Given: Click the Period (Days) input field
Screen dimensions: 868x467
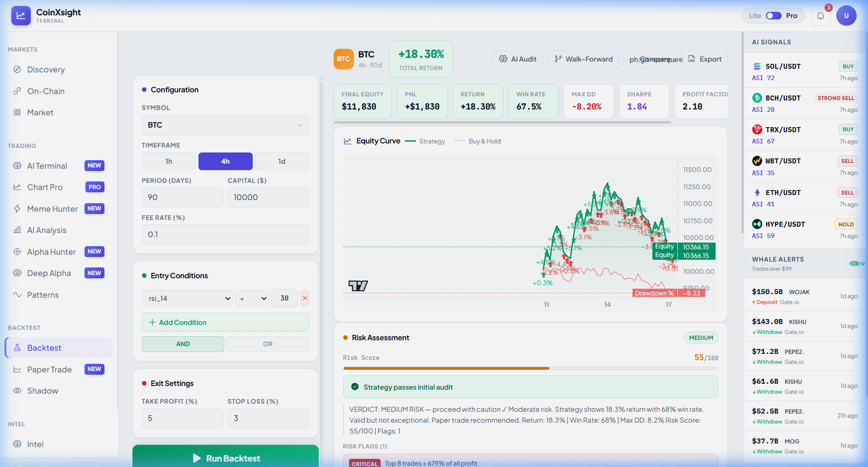Looking at the screenshot, I should pos(182,197).
